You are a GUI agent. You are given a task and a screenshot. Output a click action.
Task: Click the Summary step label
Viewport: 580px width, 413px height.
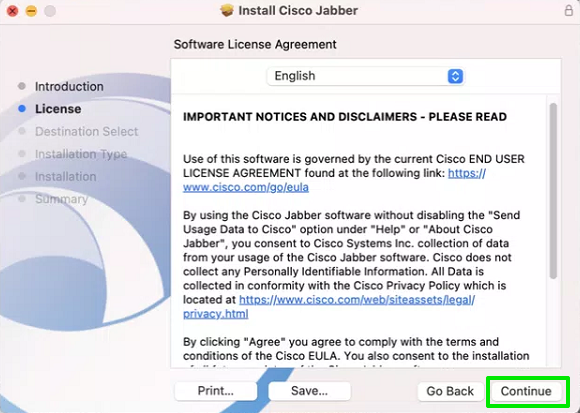point(61,199)
